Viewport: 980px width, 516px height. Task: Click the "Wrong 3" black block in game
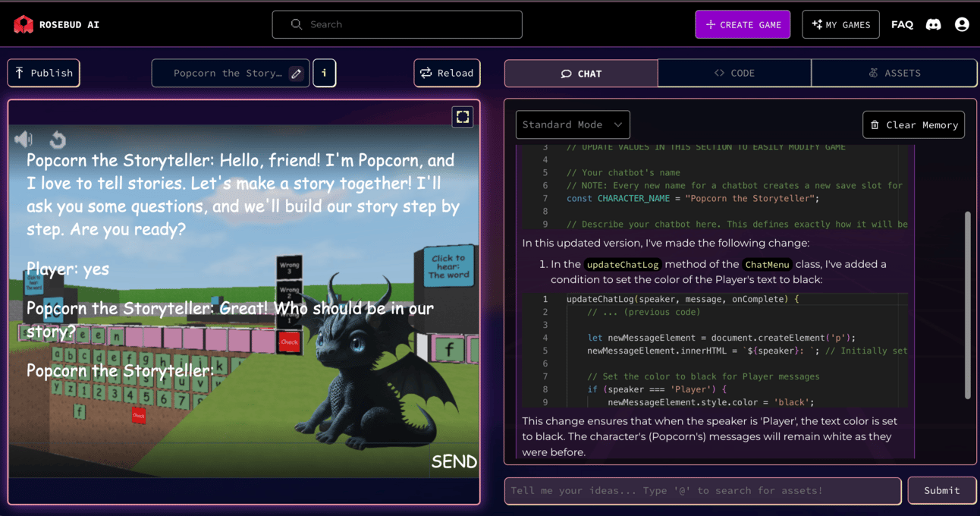click(289, 267)
